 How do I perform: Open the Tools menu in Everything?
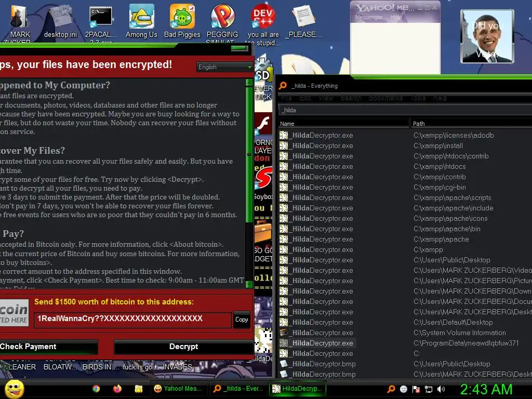pyautogui.click(x=418, y=98)
